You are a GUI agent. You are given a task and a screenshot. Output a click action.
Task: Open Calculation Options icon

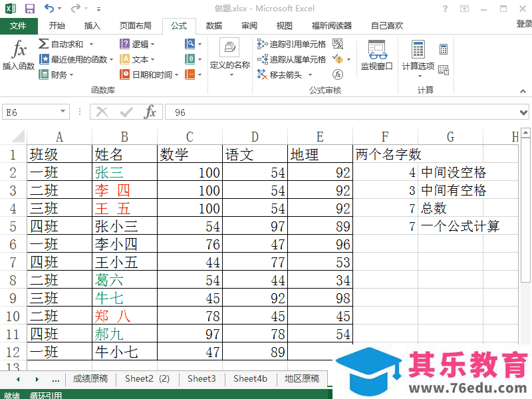click(418, 49)
